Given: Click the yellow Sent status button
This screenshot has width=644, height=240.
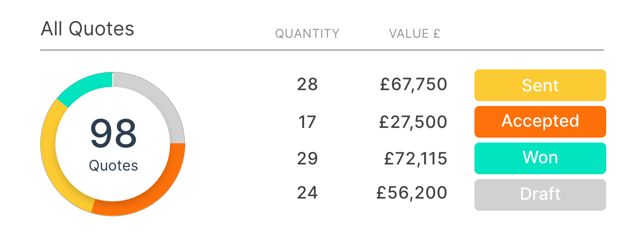Looking at the screenshot, I should [540, 85].
